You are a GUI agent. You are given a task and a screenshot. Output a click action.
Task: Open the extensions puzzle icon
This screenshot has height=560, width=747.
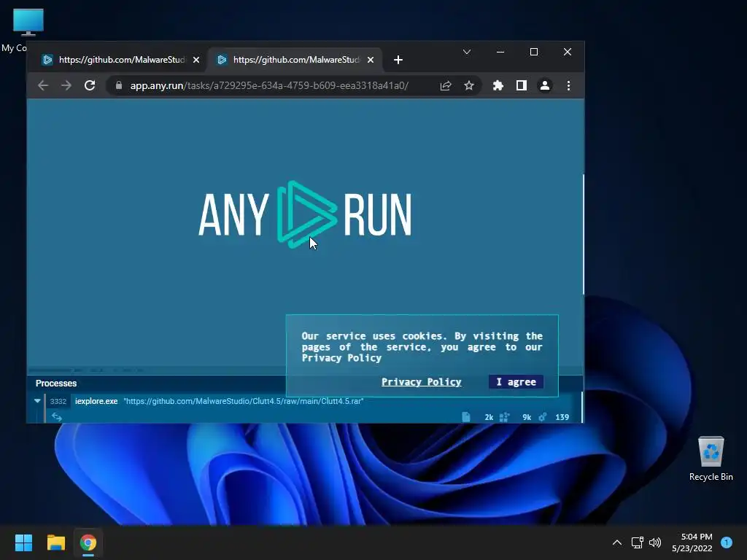point(498,86)
